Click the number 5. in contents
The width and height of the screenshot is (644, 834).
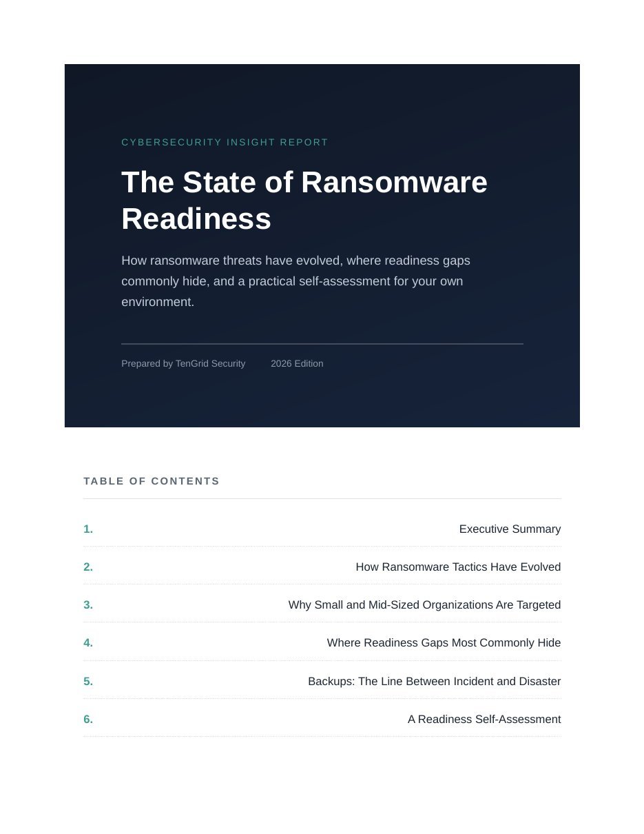(x=88, y=682)
